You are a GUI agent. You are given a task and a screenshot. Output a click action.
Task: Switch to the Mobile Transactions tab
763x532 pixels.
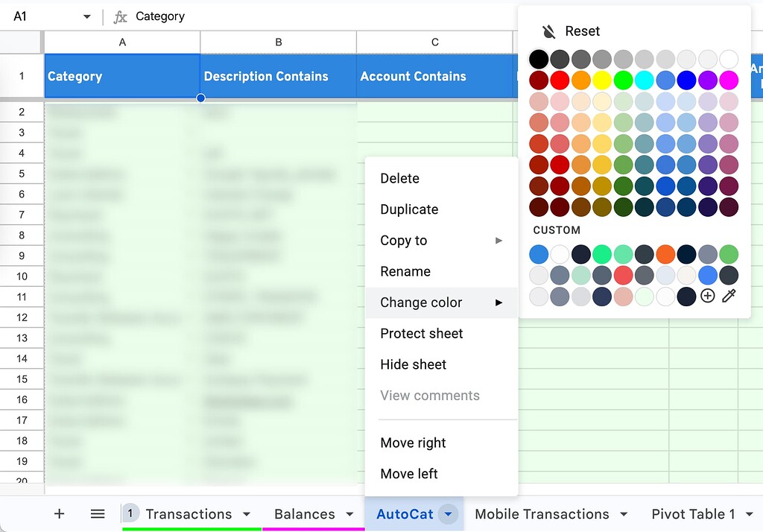tap(542, 513)
